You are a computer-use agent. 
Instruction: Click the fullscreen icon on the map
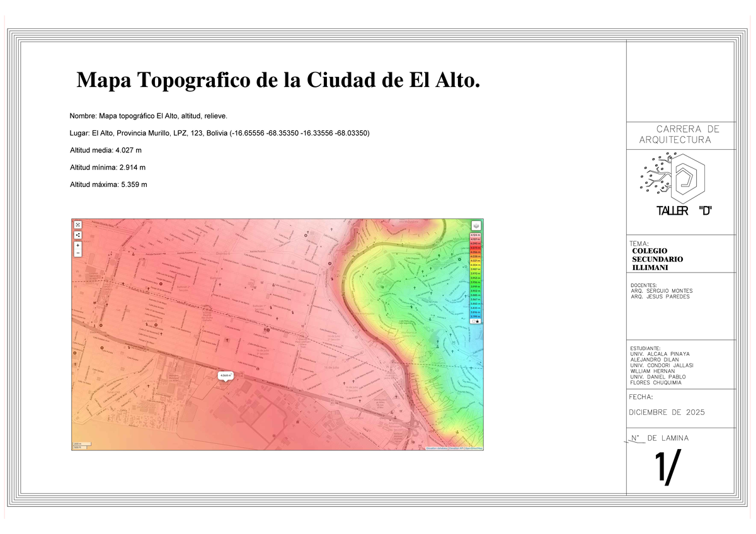(77, 225)
